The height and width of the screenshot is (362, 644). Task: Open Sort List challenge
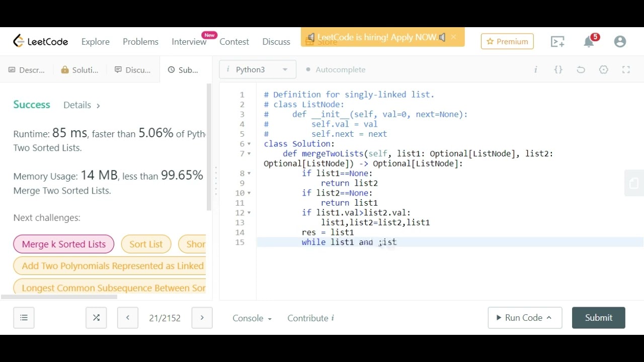pyautogui.click(x=146, y=244)
